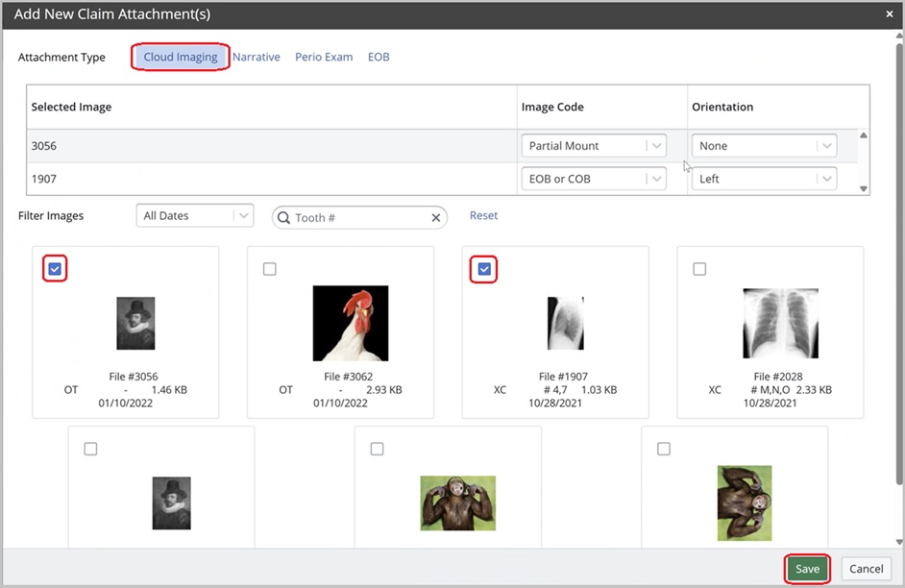Switch to the Narrative attachment type
This screenshot has width=905, height=588.
pos(257,57)
